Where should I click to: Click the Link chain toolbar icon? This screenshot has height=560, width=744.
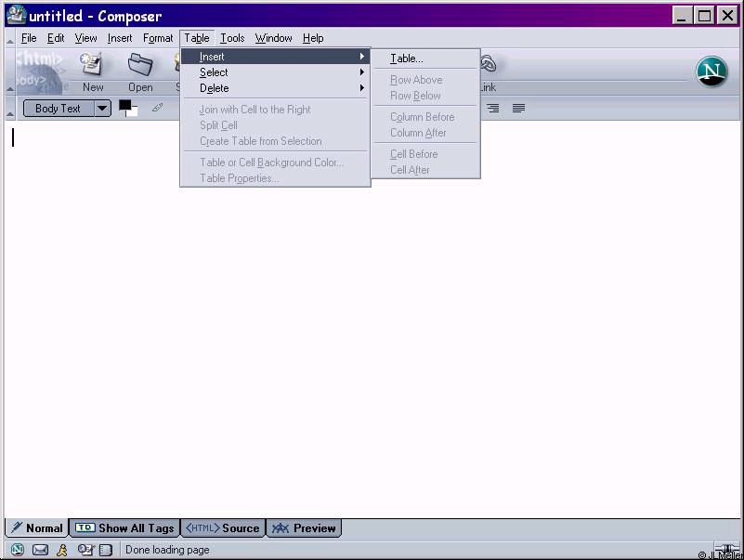point(489,63)
